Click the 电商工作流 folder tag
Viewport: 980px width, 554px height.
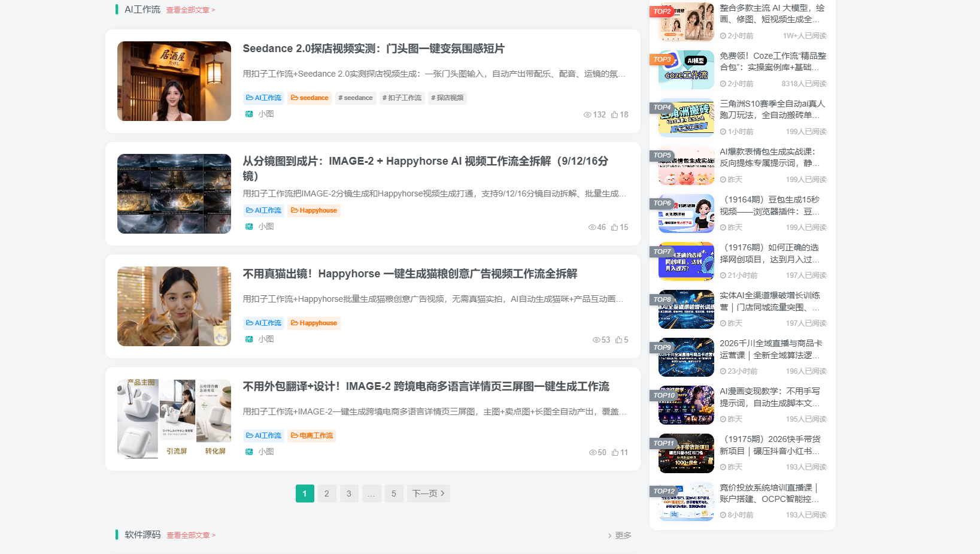[312, 435]
